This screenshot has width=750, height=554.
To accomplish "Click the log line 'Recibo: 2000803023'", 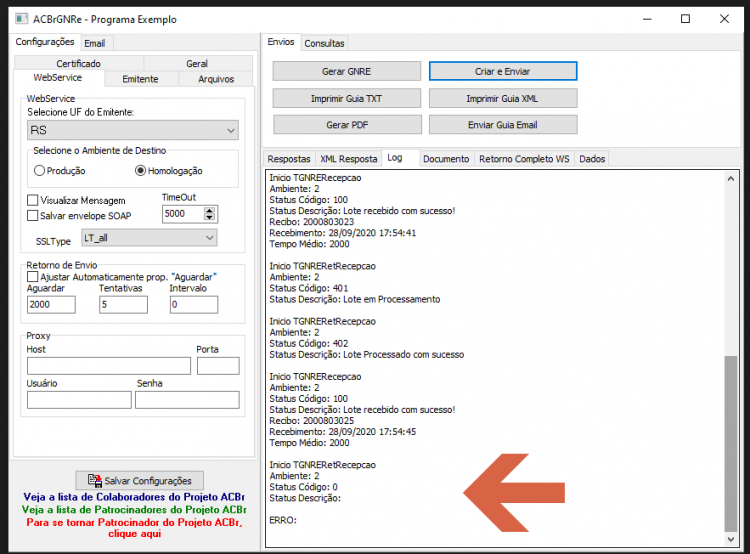I will 312,222.
